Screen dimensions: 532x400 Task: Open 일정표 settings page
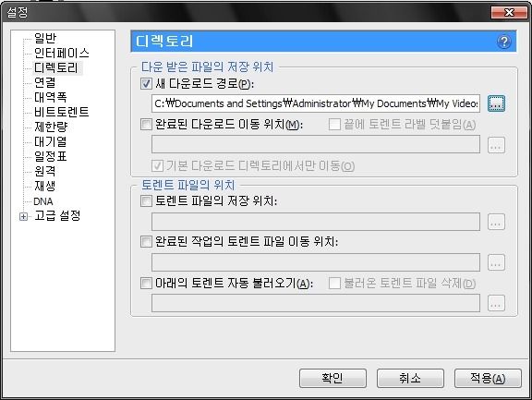click(x=50, y=156)
